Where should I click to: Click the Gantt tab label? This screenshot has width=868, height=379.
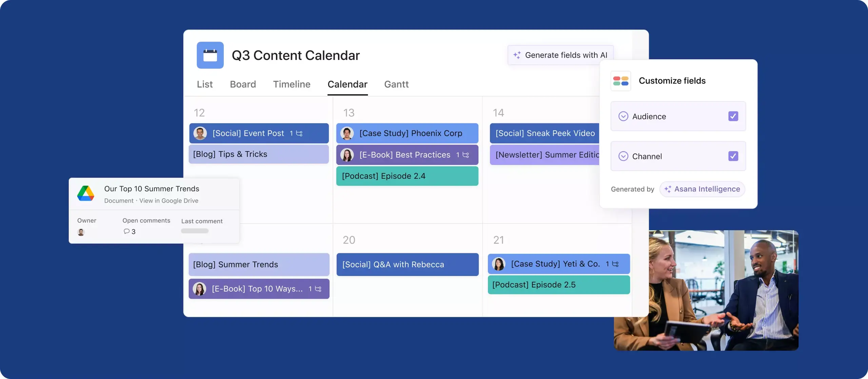396,84
